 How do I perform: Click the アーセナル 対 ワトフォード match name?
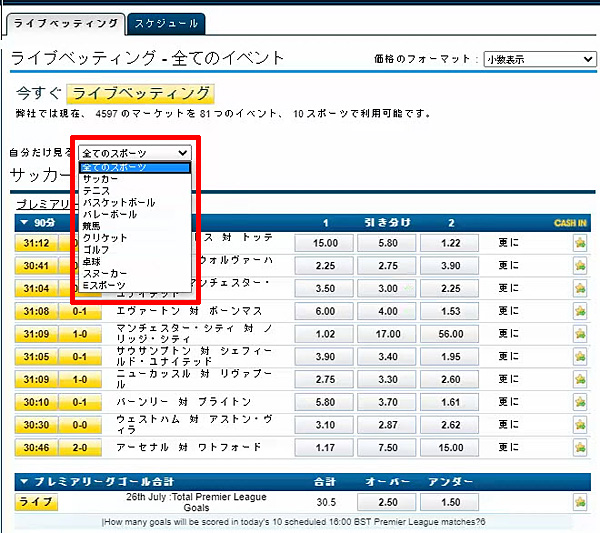189,447
